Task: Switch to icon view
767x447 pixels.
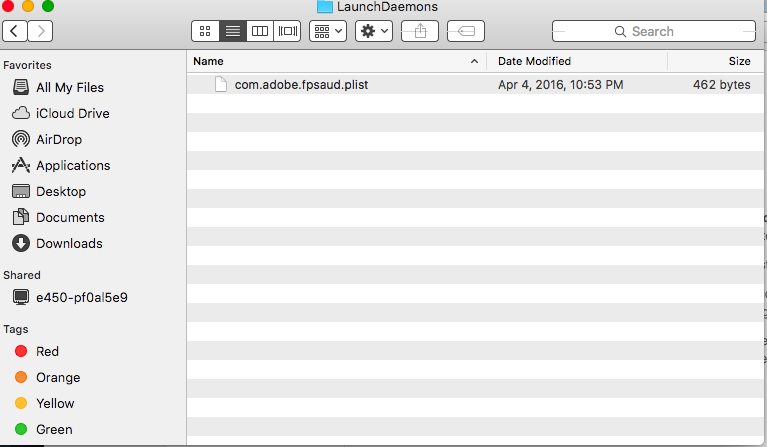Action: [x=205, y=31]
